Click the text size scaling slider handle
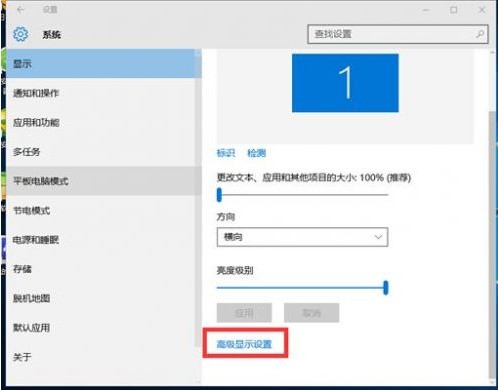The width and height of the screenshot is (498, 390). coord(219,195)
